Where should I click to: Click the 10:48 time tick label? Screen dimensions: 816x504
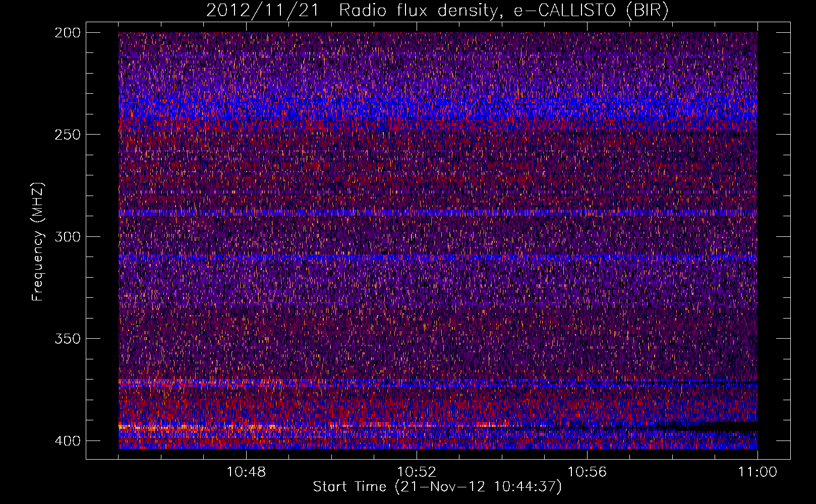(x=246, y=472)
